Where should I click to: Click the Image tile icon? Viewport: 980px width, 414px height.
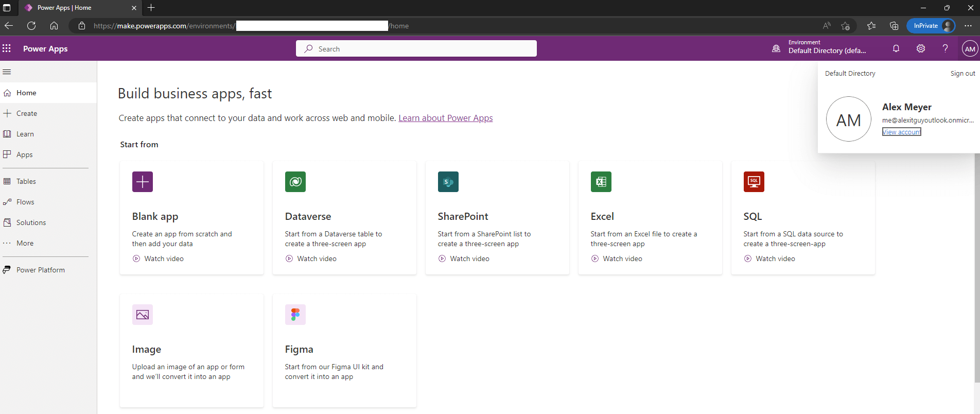coord(143,315)
